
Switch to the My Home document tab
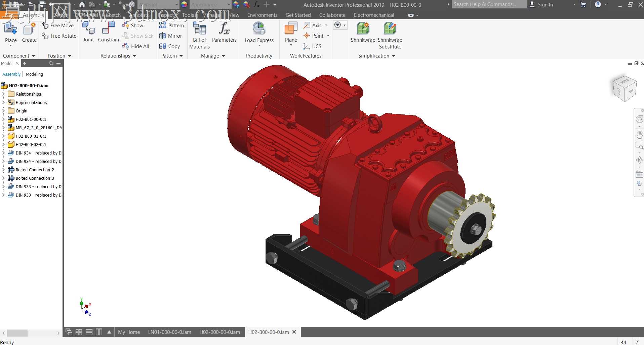tap(129, 332)
